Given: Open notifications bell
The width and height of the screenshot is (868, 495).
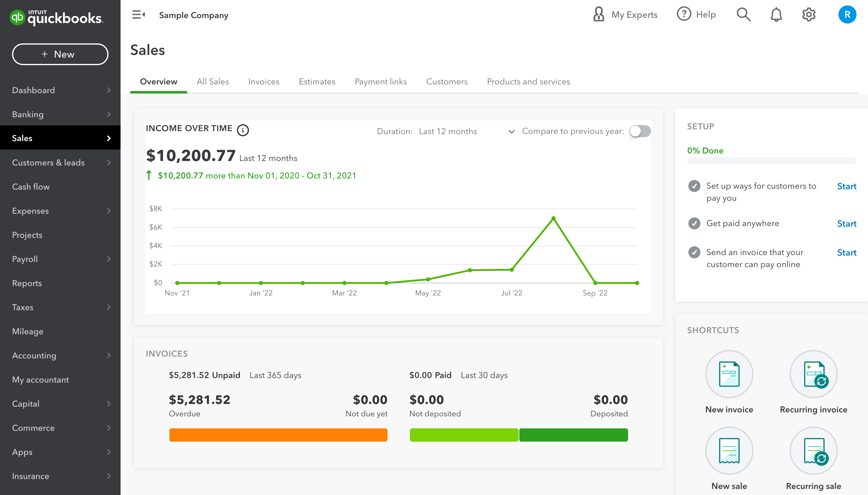Looking at the screenshot, I should [x=776, y=14].
